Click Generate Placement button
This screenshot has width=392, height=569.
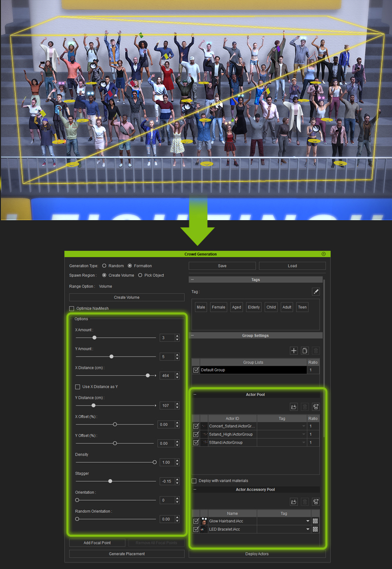point(127,554)
